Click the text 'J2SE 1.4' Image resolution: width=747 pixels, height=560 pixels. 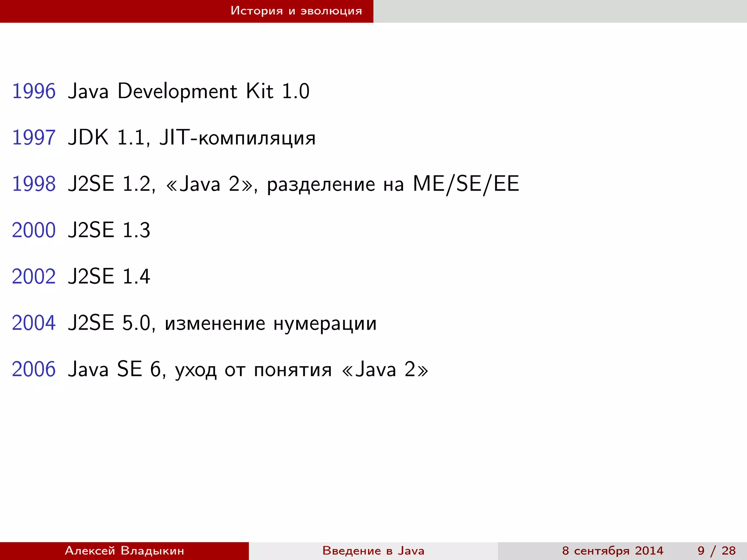[109, 276]
